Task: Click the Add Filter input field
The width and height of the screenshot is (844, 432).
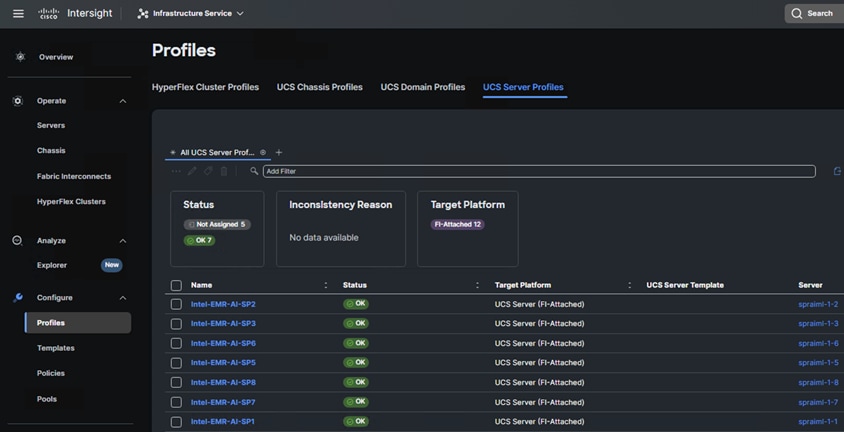Action: click(x=539, y=171)
